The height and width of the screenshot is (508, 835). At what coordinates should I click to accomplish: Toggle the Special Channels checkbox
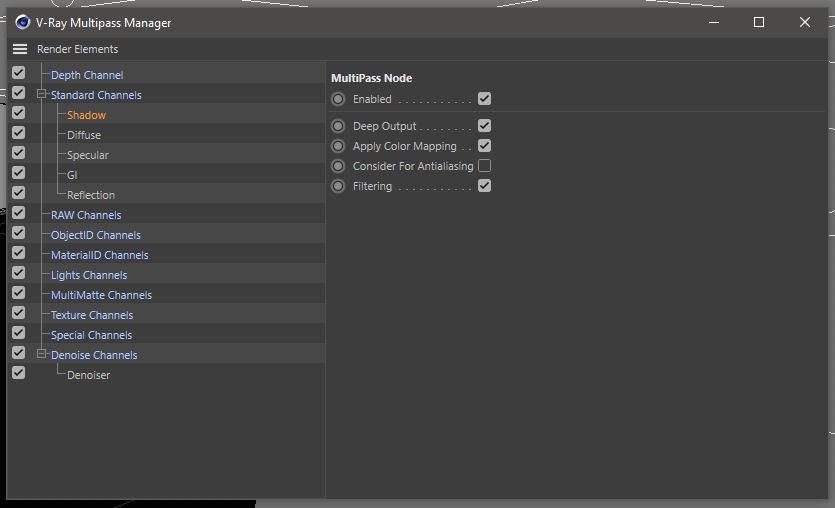click(19, 333)
